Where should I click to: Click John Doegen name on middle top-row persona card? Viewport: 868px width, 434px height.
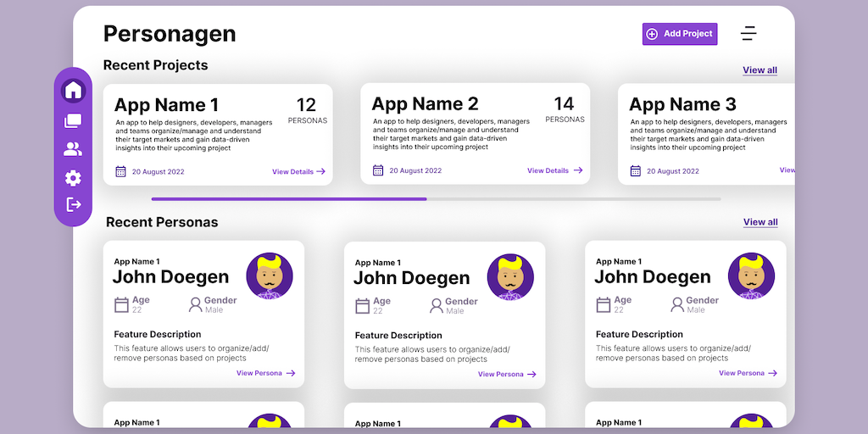click(412, 278)
